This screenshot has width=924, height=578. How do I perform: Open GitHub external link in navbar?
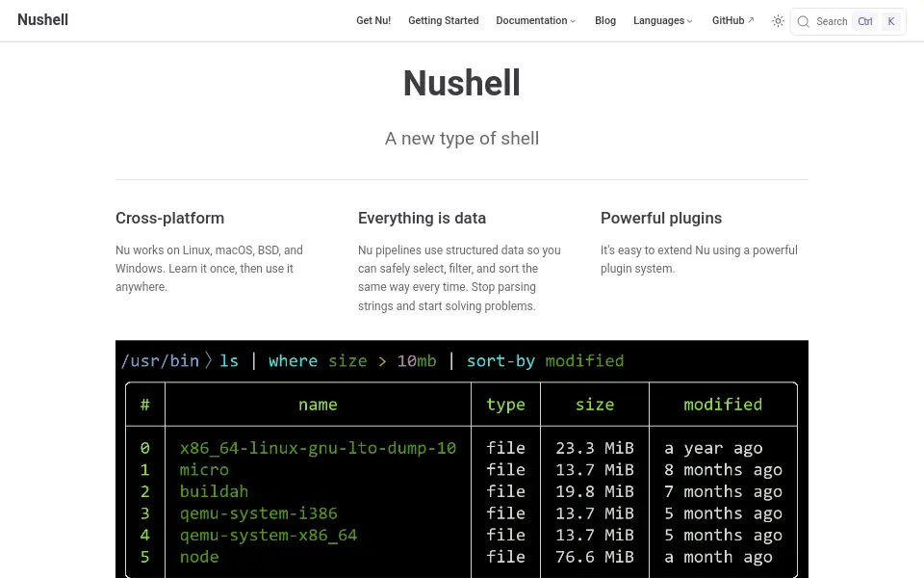733,20
